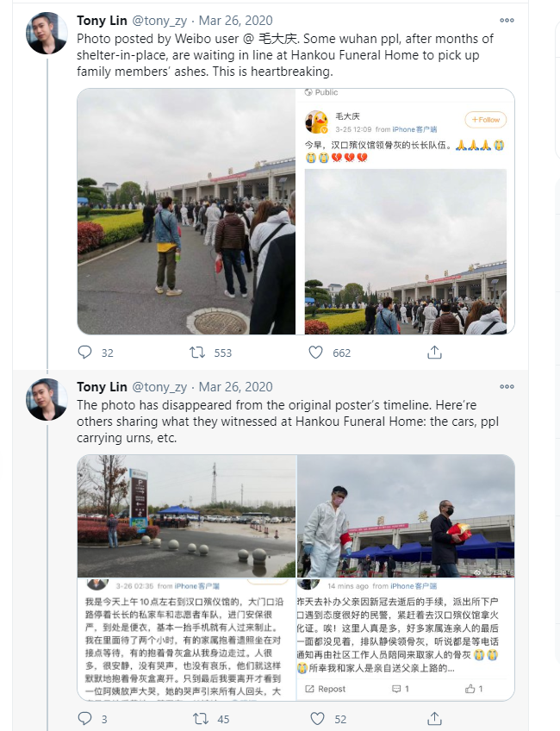Like the first tweet with 662 likes

click(316, 352)
